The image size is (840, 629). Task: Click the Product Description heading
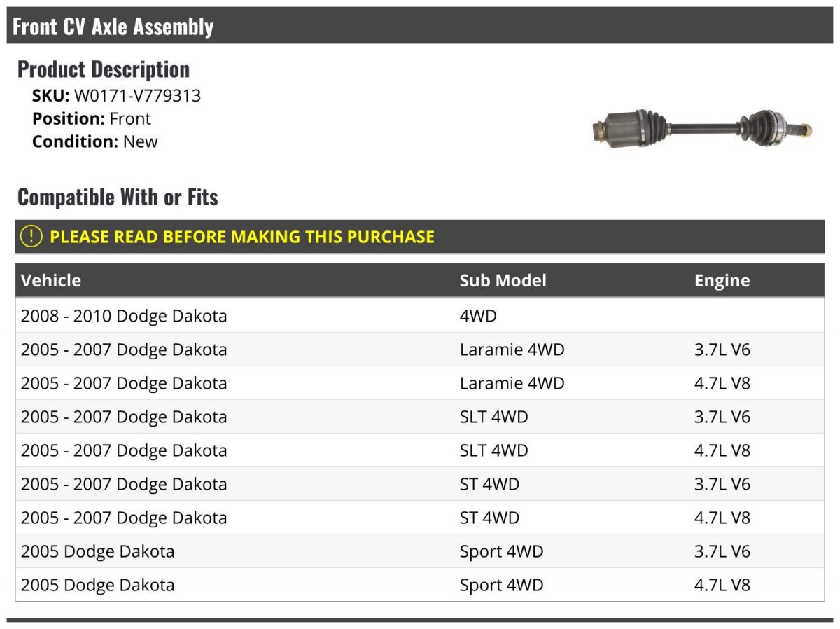coord(104,69)
